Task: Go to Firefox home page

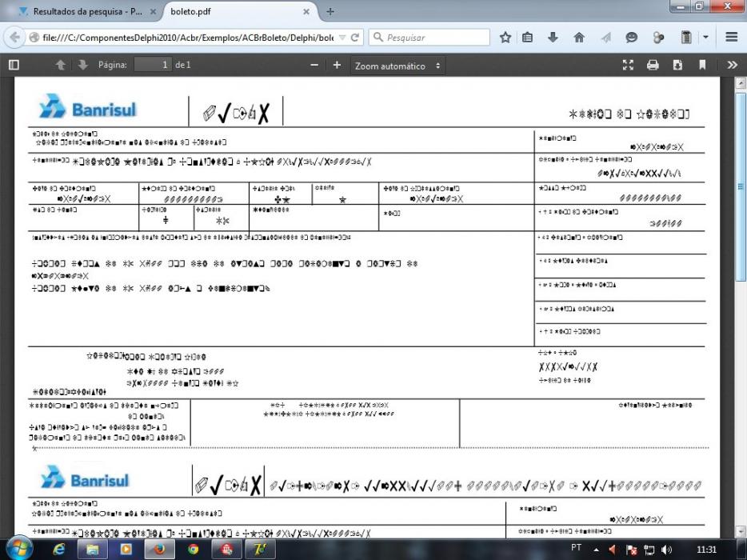Action: pos(579,37)
